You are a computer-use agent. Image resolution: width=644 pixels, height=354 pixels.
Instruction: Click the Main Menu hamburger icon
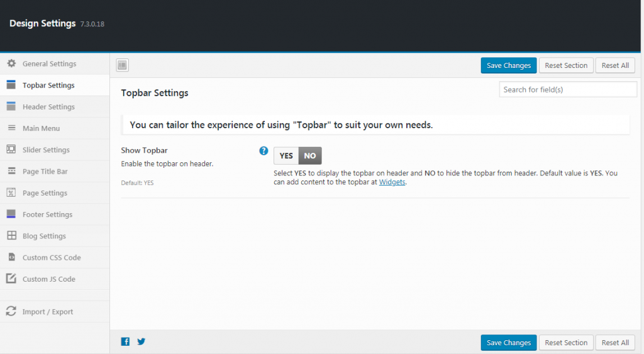[11, 128]
